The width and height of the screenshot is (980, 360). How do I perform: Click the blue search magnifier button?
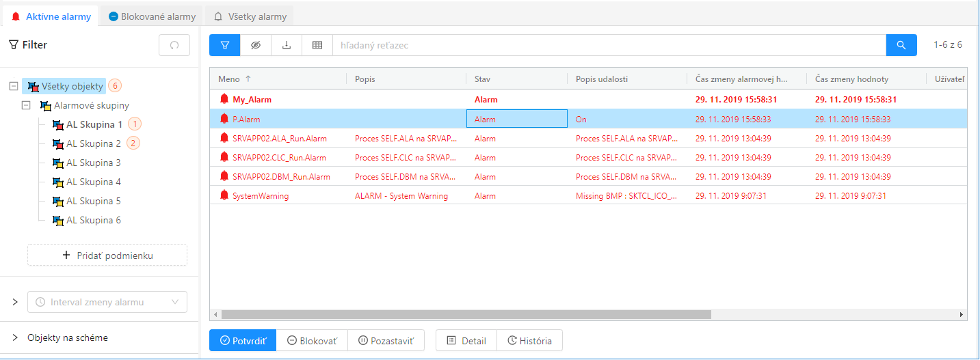tap(901, 45)
